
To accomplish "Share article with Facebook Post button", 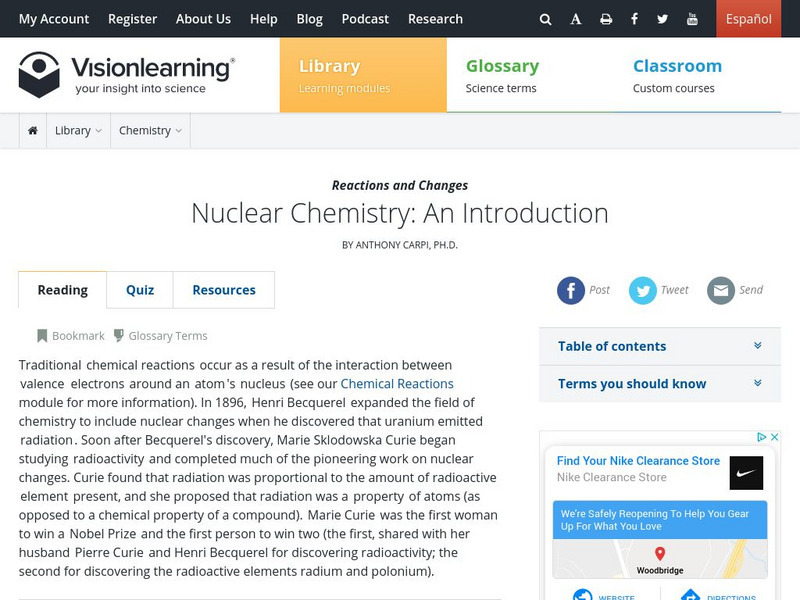I will click(571, 290).
